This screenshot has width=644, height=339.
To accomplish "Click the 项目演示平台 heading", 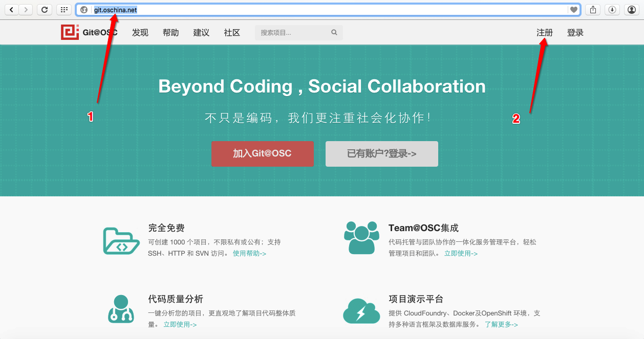I will coord(416,299).
